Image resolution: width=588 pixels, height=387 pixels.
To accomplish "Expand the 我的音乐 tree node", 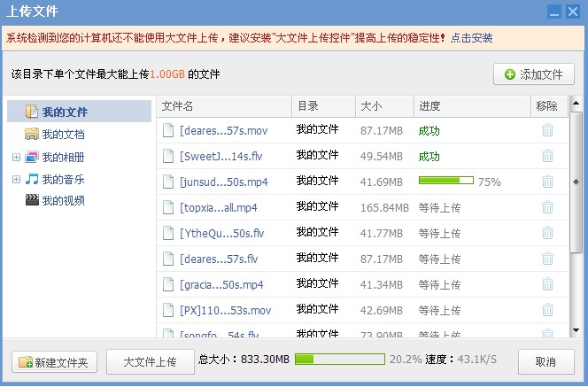I will [16, 180].
